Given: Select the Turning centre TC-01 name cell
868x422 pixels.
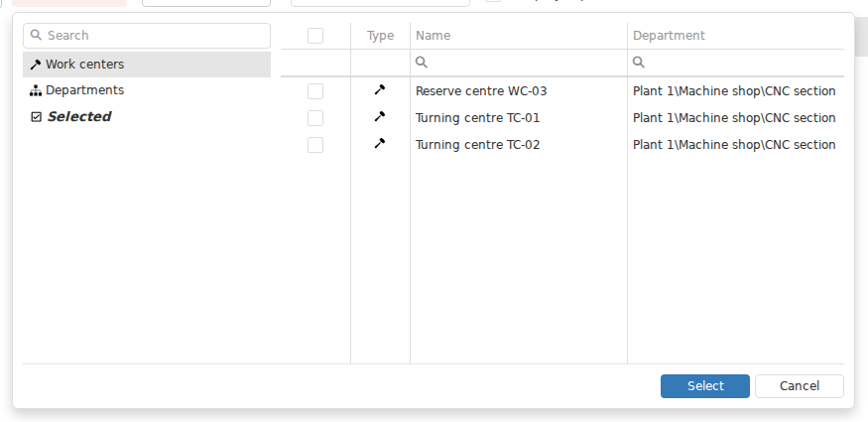Looking at the screenshot, I should click(x=519, y=118).
